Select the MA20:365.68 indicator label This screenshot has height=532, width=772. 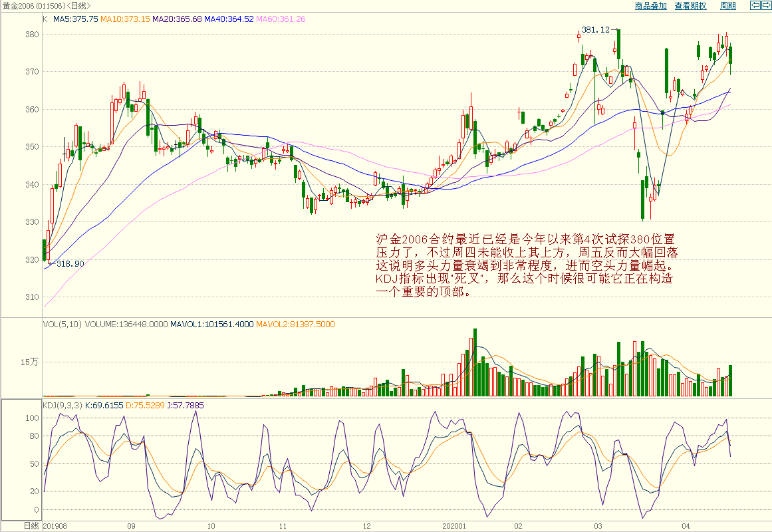tap(177, 19)
